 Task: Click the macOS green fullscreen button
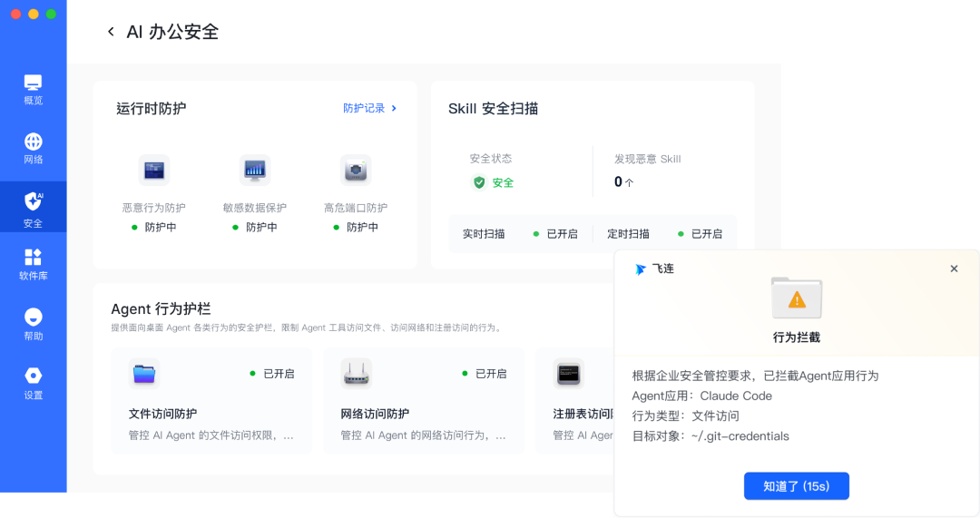click(51, 14)
